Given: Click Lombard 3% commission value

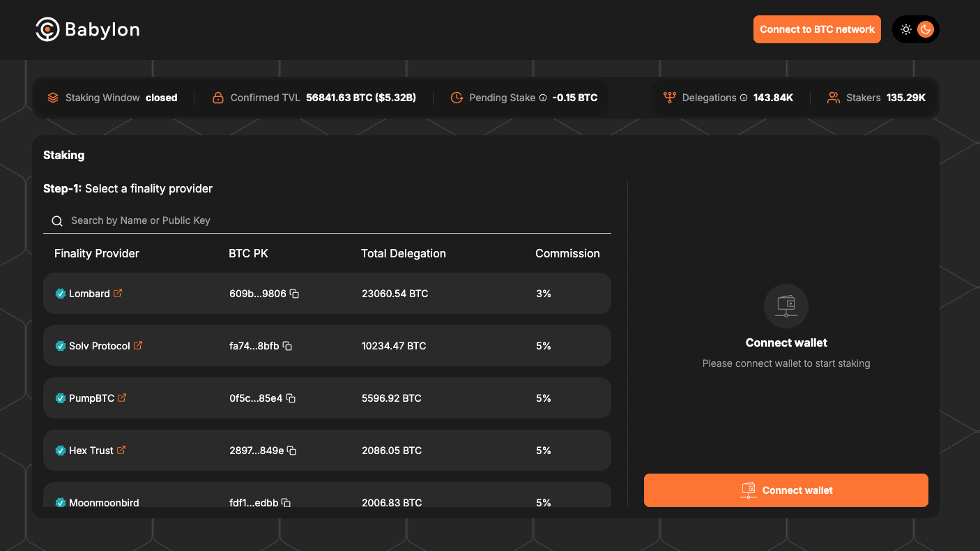Looking at the screenshot, I should tap(544, 294).
